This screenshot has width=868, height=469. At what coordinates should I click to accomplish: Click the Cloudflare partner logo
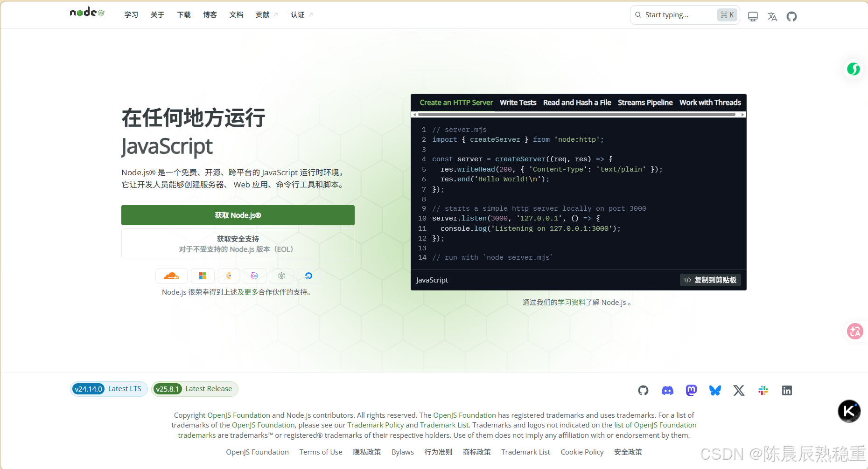coord(171,276)
